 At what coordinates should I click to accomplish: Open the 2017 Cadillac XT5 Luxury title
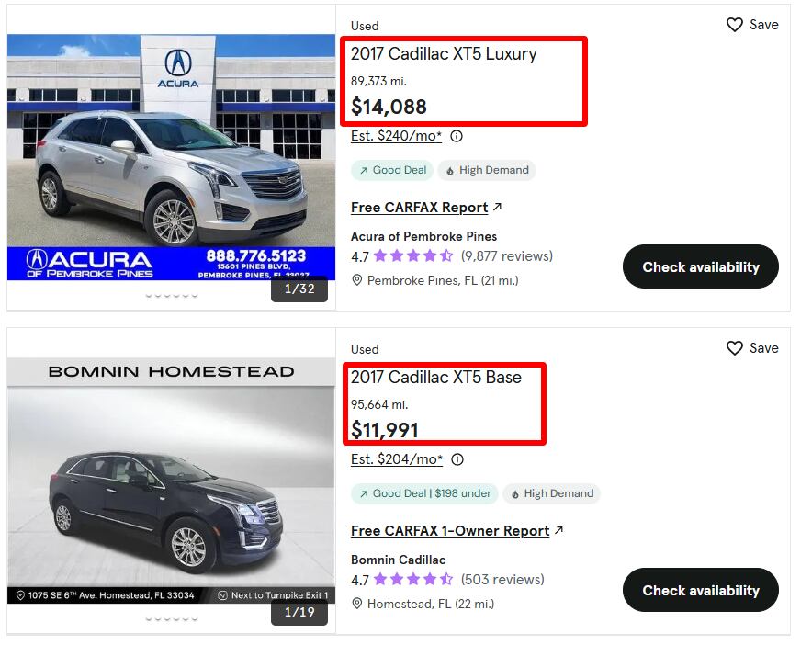(444, 54)
